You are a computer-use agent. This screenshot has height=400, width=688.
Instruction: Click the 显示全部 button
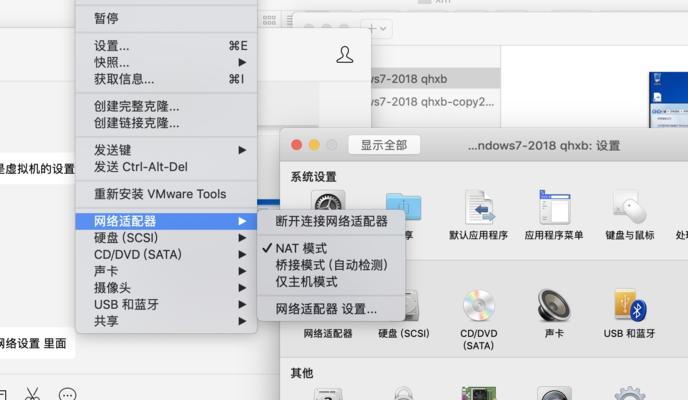click(384, 145)
